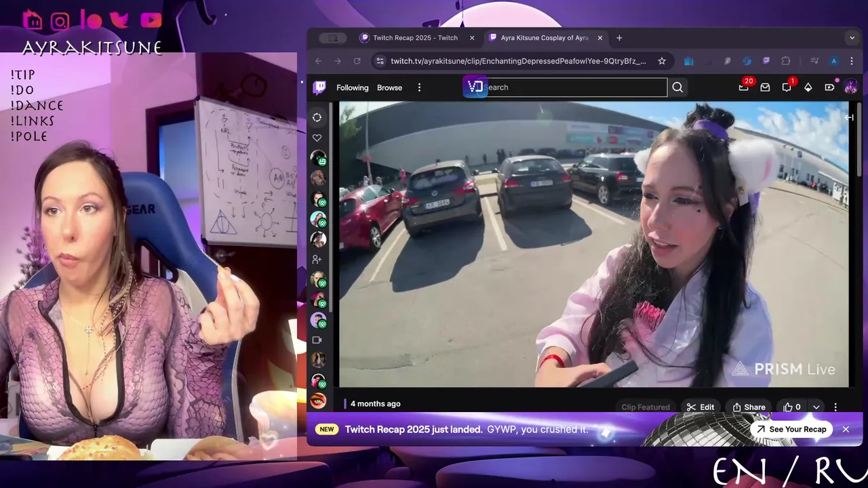Image resolution: width=868 pixels, height=488 pixels.
Task: Switch to the Twitch Recap 2025 tab
Action: (x=416, y=38)
